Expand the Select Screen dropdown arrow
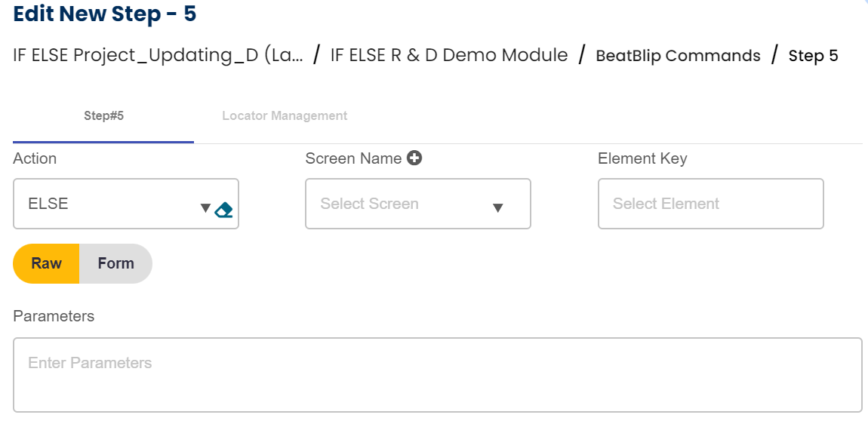868x427 pixels. (497, 207)
